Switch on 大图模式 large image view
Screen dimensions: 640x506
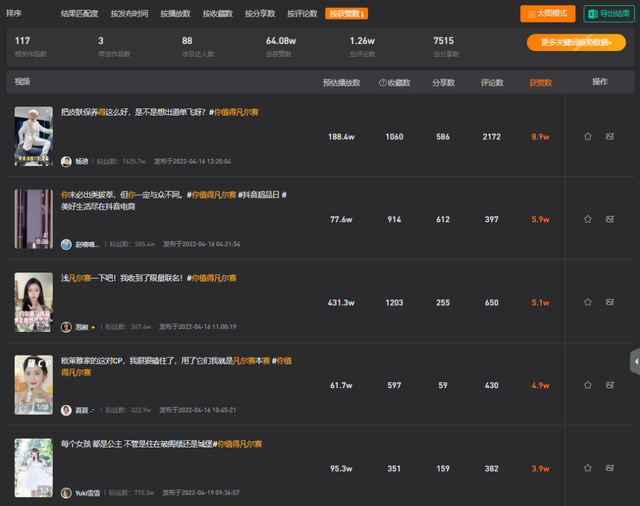coord(548,14)
